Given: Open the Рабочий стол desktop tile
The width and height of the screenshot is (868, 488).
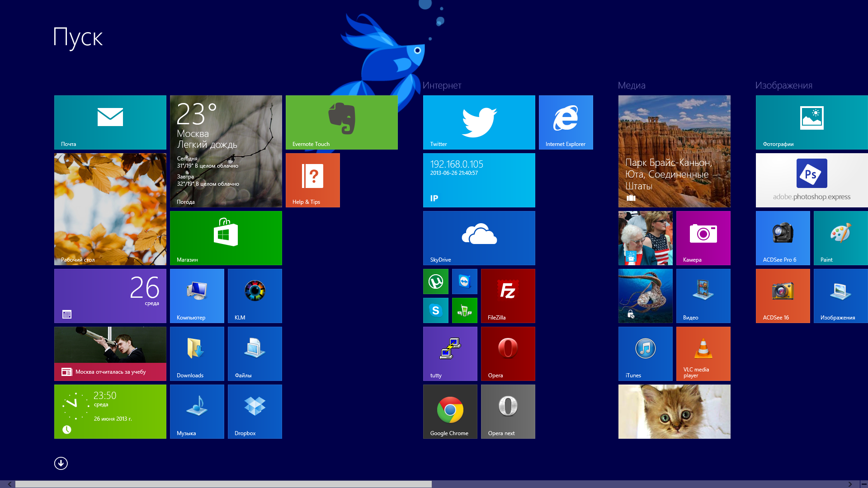Looking at the screenshot, I should click(110, 209).
